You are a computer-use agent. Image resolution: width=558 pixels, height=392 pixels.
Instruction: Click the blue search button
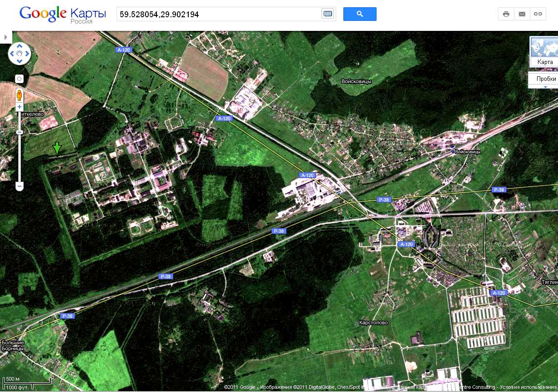coord(359,14)
